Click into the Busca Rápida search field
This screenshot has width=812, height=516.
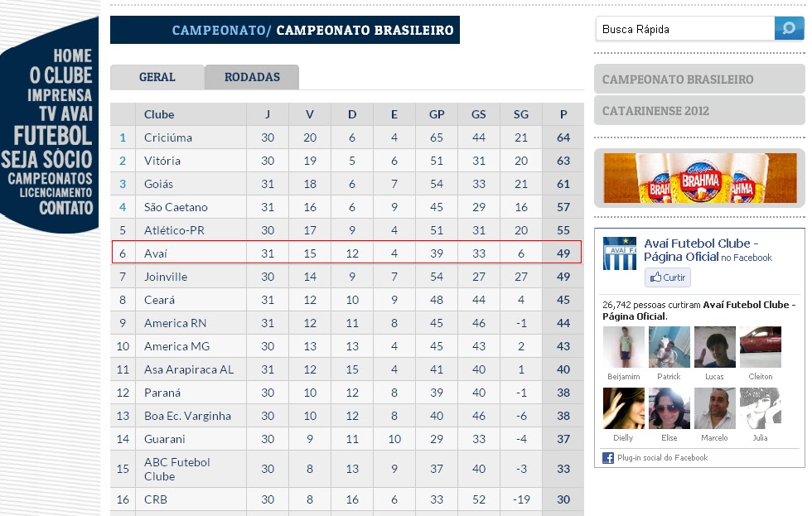tap(685, 29)
